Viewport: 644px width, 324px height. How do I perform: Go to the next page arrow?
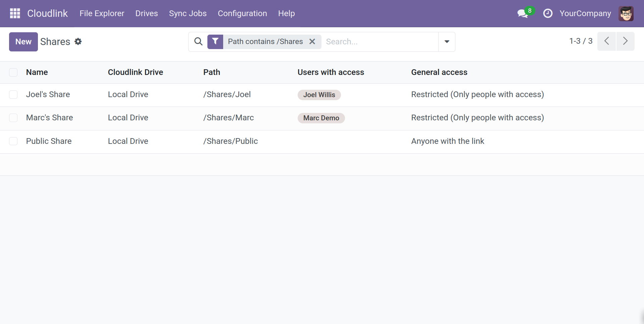click(x=625, y=41)
